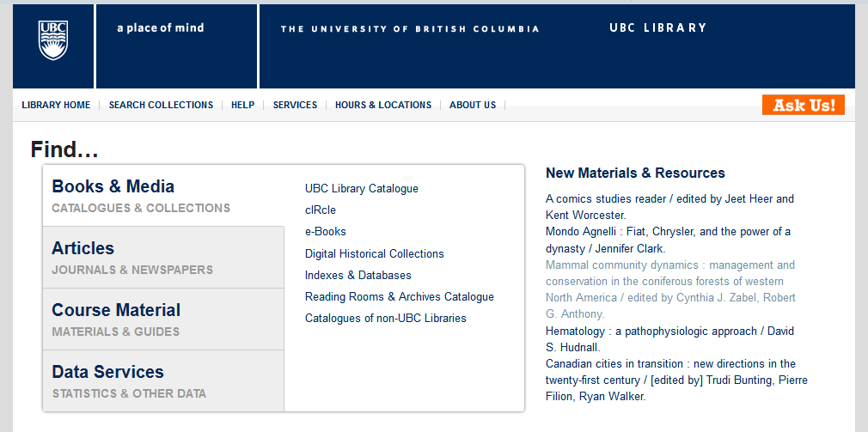868x432 pixels.
Task: Open Digital Historical Collections link
Action: click(x=374, y=254)
